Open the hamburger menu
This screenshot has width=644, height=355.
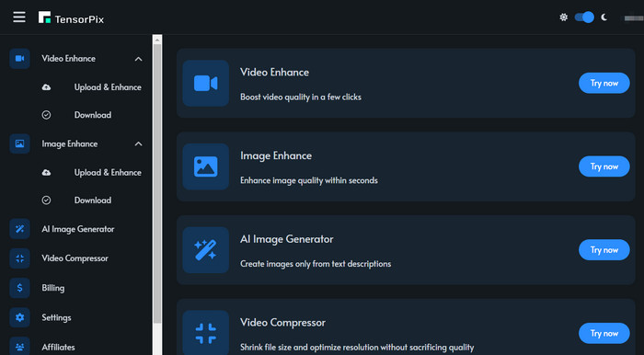point(19,17)
